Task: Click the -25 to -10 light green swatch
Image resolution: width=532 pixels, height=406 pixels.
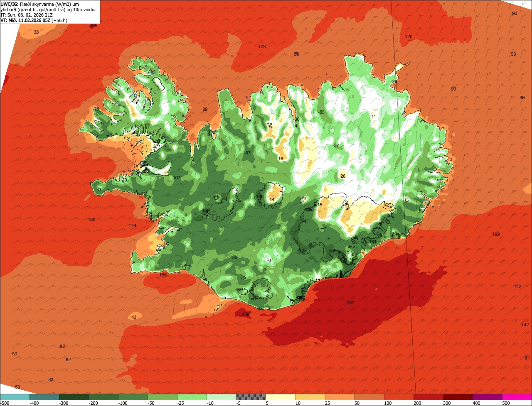Action: pyautogui.click(x=192, y=397)
